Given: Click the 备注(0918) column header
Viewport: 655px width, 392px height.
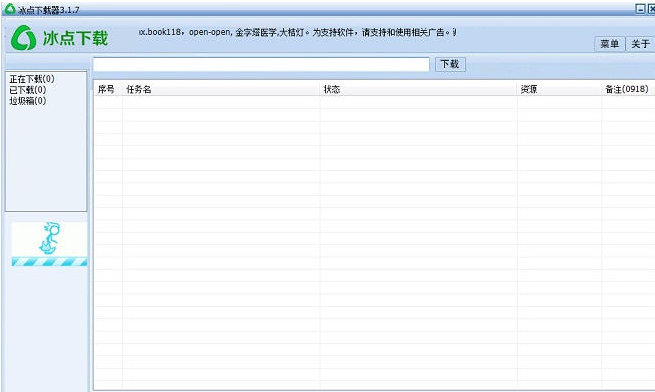Looking at the screenshot, I should (x=627, y=89).
